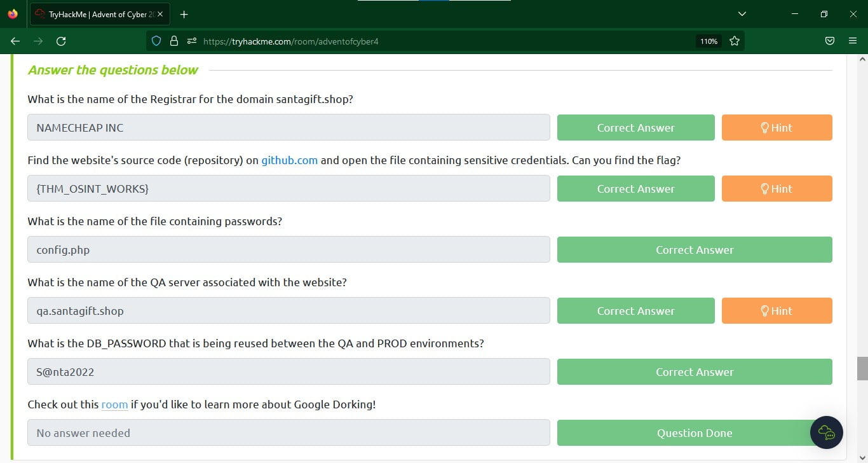This screenshot has height=463, width=868.
Task: Click the Question Done button
Action: point(695,432)
